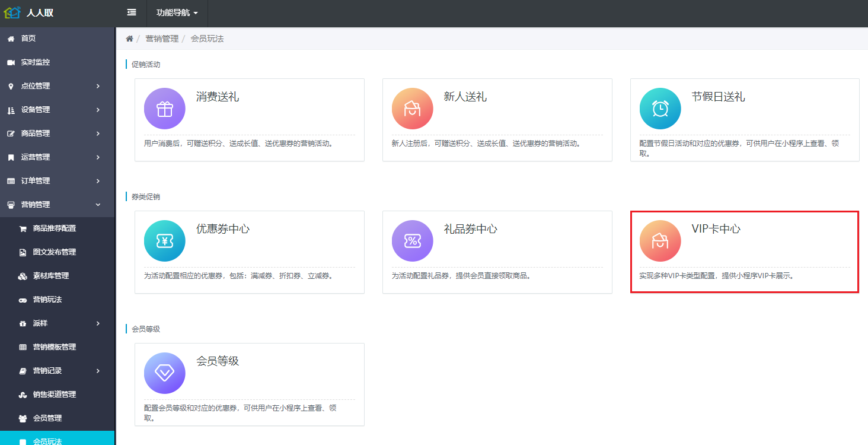Collapse the 营销管理 chevron

point(98,205)
